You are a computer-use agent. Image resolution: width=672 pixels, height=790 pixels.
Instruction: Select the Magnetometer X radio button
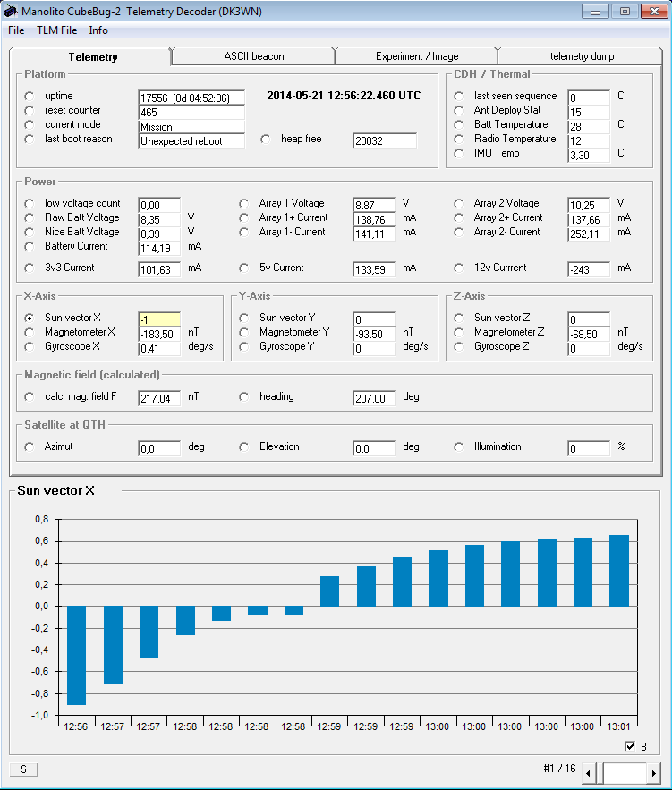[x=30, y=332]
